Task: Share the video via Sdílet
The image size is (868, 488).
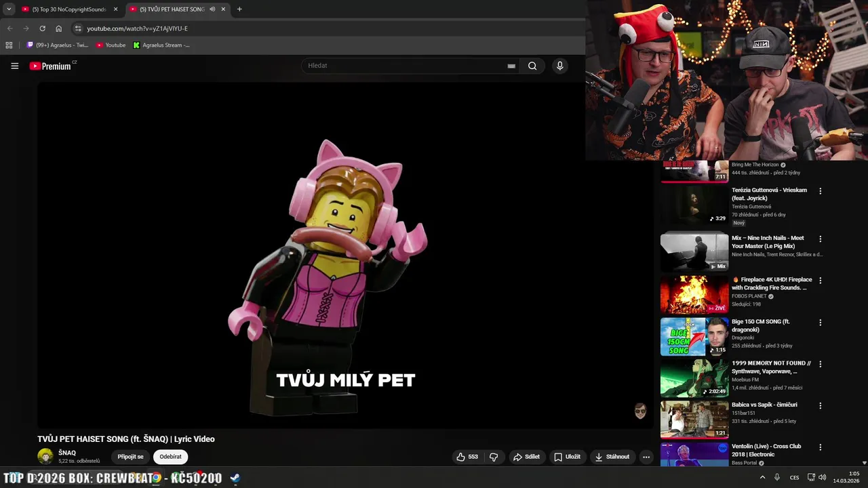Action: 526,457
